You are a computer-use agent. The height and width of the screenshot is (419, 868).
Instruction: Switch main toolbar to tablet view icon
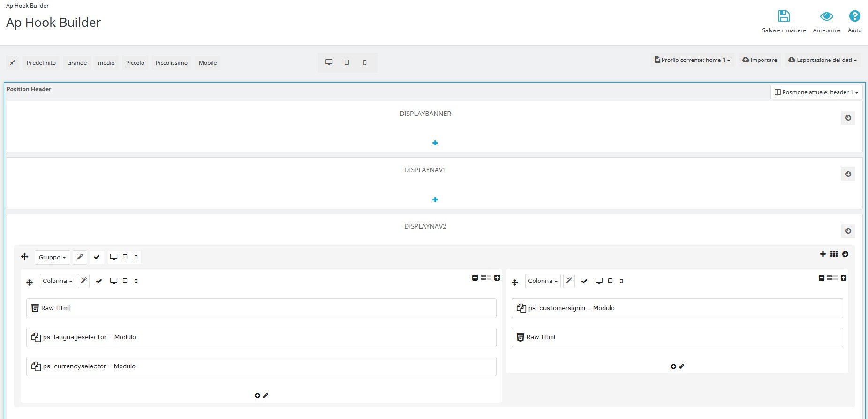point(347,62)
